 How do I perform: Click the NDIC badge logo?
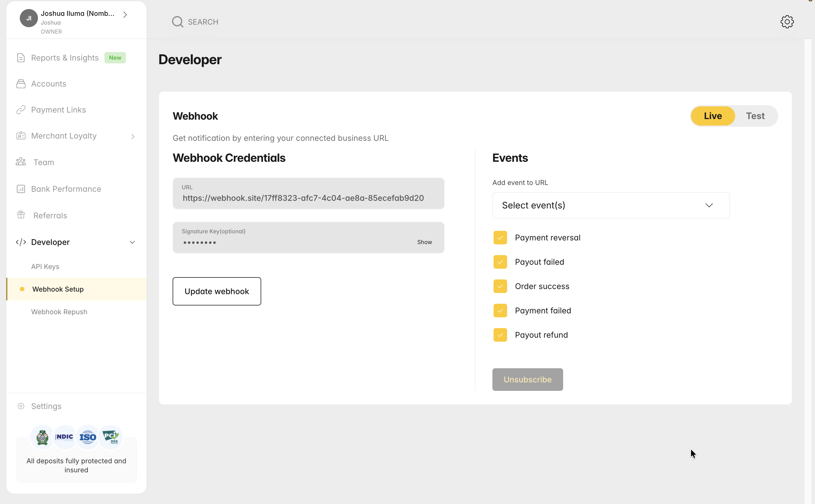(64, 437)
